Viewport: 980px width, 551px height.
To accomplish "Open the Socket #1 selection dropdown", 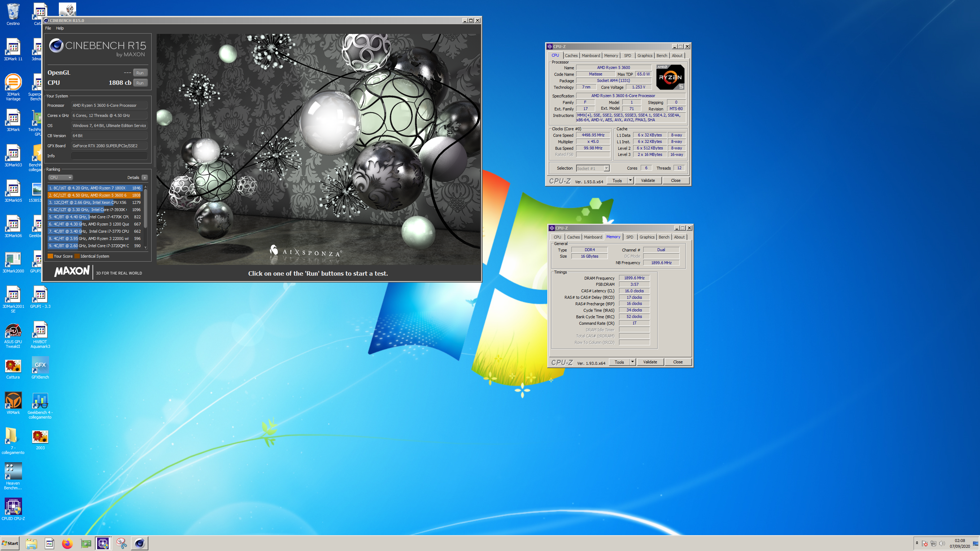I will point(593,169).
